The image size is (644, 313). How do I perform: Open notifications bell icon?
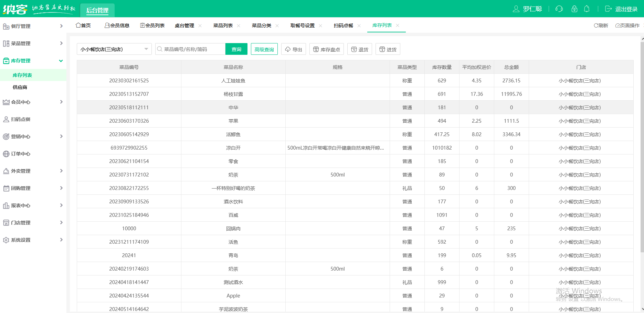pyautogui.click(x=587, y=9)
